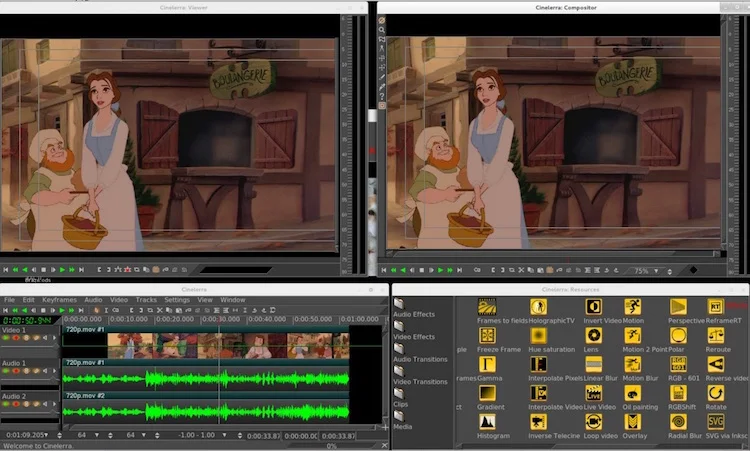Click green play forward in Viewer transport
Screen dimensions: 750x451
click(x=62, y=270)
